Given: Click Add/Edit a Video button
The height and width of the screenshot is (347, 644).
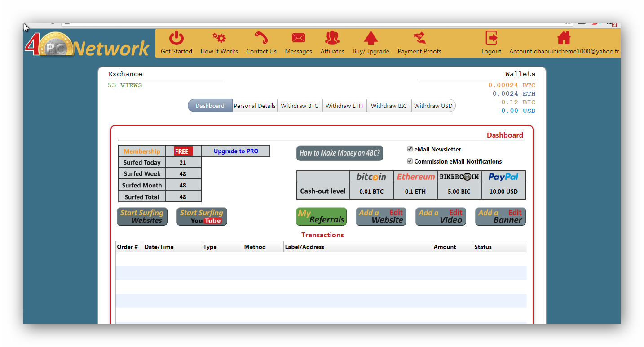Looking at the screenshot, I should tap(441, 216).
